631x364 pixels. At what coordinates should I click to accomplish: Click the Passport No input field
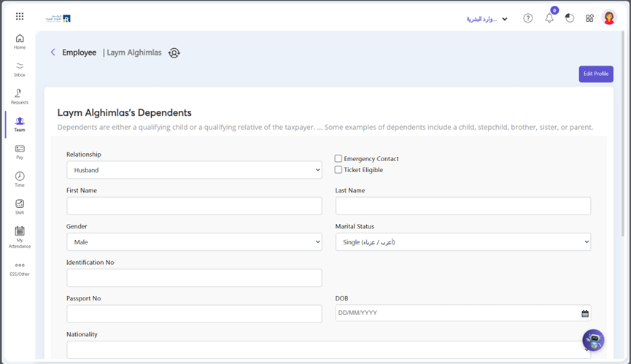tap(194, 314)
